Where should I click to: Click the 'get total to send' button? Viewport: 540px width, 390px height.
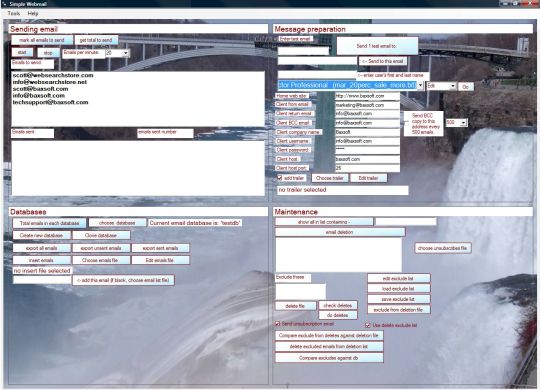[x=96, y=40]
